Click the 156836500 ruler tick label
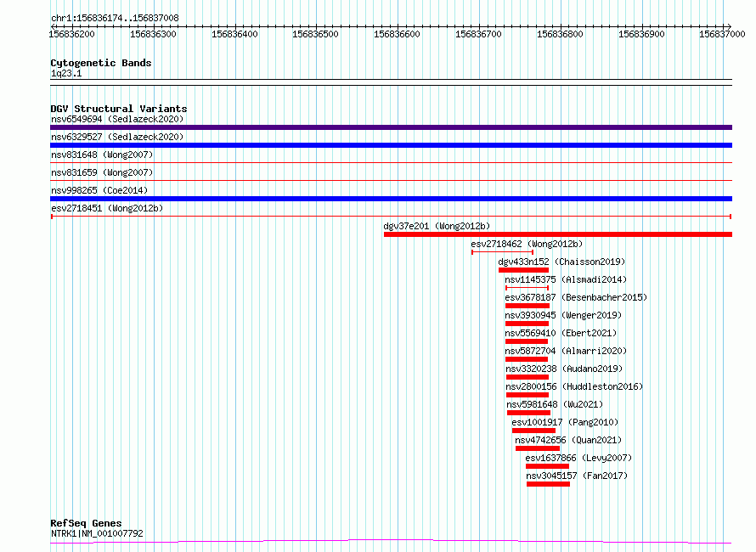This screenshot has width=756, height=552. pos(315,34)
